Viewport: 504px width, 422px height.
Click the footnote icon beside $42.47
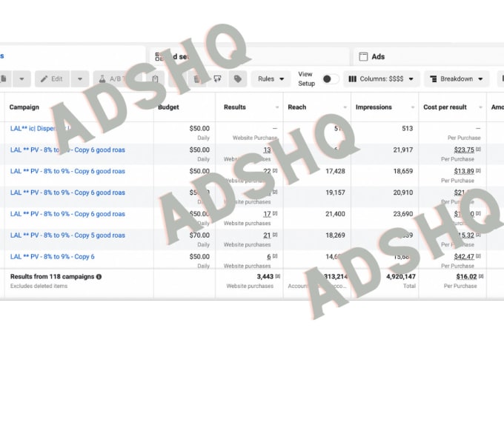pyautogui.click(x=478, y=256)
